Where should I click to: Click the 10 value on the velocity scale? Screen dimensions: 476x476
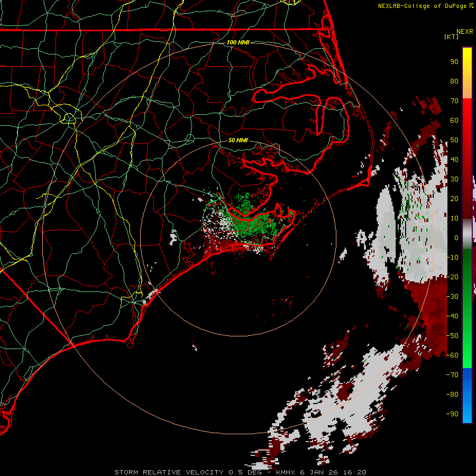click(x=454, y=218)
